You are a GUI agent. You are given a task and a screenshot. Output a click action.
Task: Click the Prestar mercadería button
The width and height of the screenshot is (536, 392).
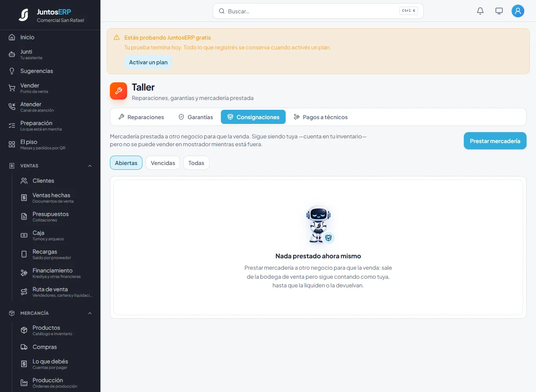point(495,141)
